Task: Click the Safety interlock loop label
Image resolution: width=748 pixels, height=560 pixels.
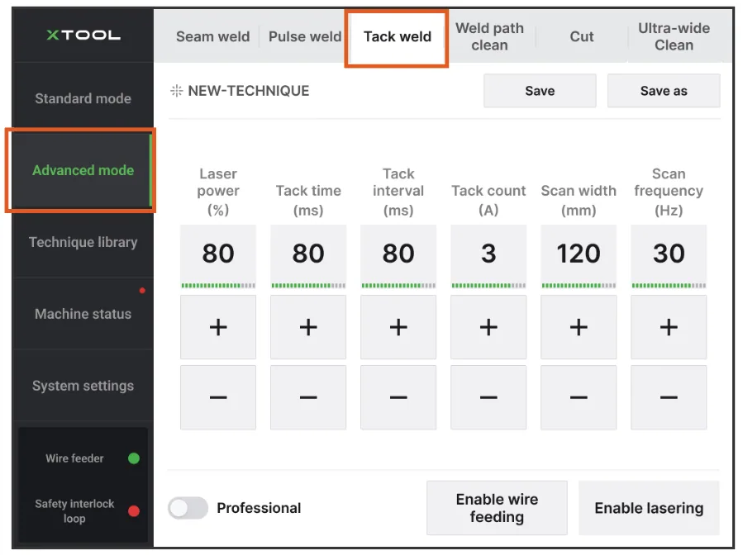Action: coord(74,511)
